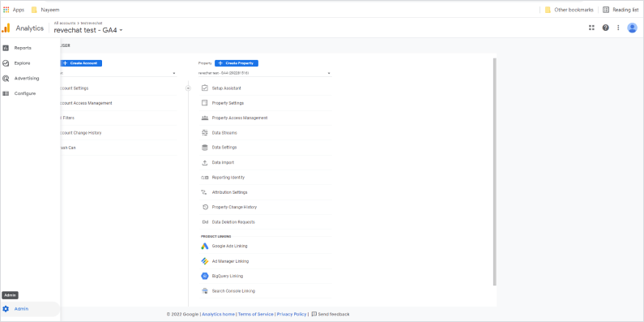
Task: Open the Terms of Service link
Action: 255,314
